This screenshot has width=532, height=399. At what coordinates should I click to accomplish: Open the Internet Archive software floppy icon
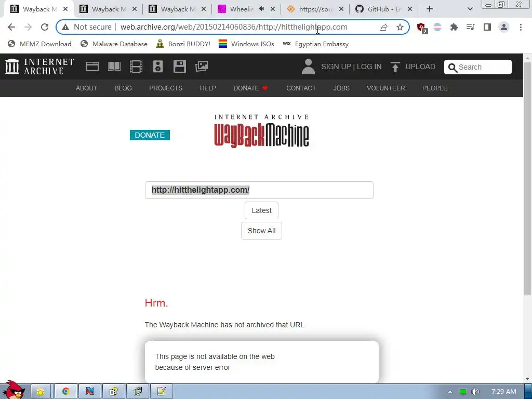coord(179,66)
